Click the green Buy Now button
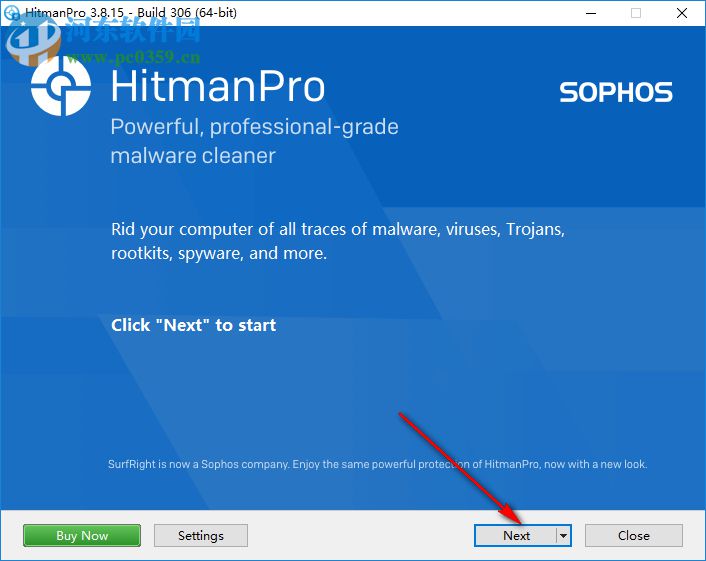 point(82,535)
